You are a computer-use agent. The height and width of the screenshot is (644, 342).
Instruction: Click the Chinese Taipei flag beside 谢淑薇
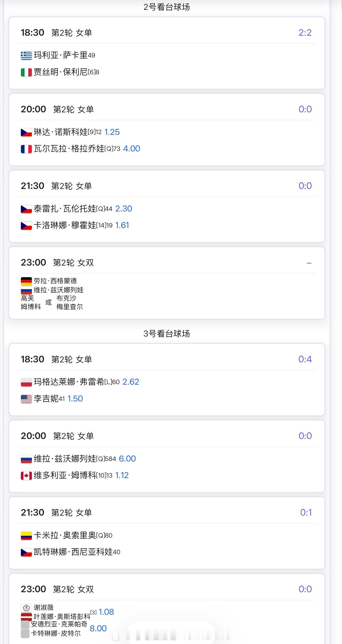[x=26, y=608]
